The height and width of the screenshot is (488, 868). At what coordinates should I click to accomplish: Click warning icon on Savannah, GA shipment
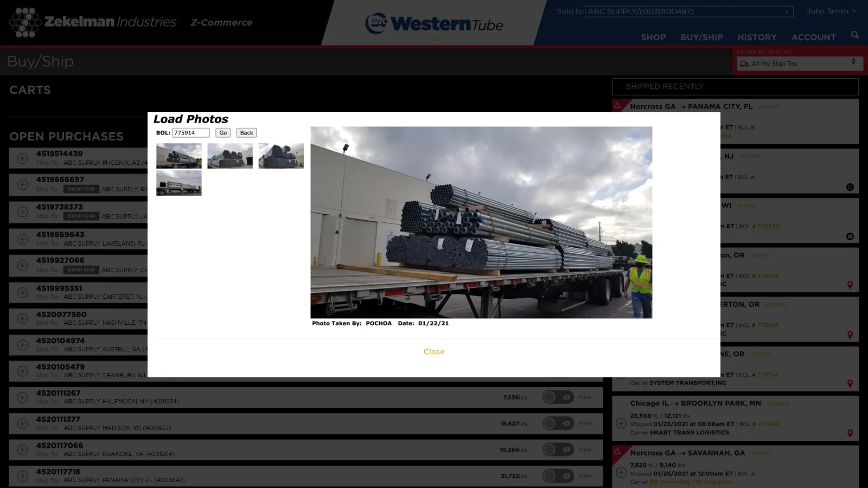coord(617,452)
